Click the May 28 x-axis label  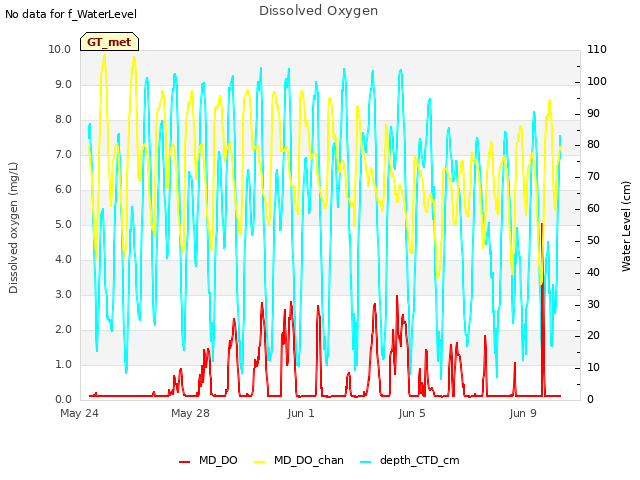pos(190,413)
